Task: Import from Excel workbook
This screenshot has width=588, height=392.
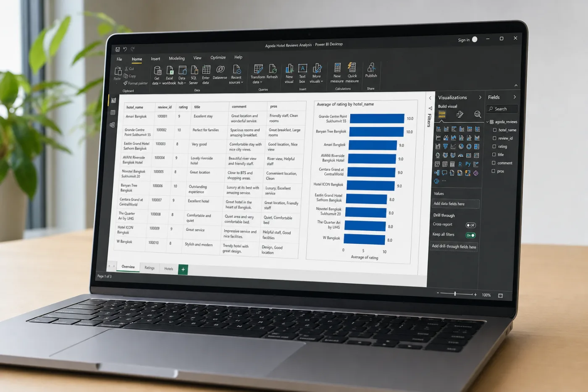Action: pyautogui.click(x=169, y=76)
